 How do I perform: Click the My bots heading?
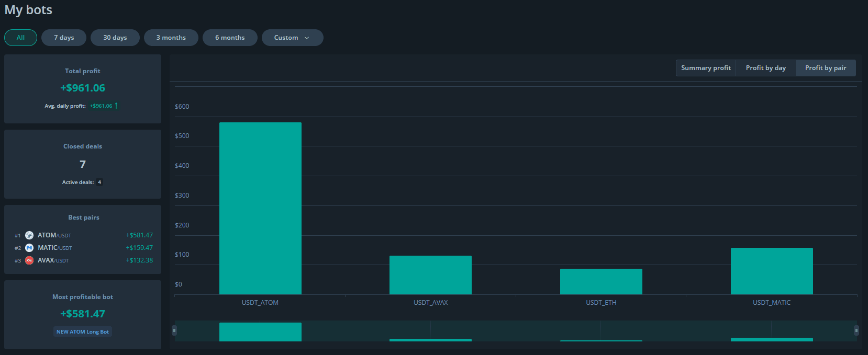pos(28,10)
